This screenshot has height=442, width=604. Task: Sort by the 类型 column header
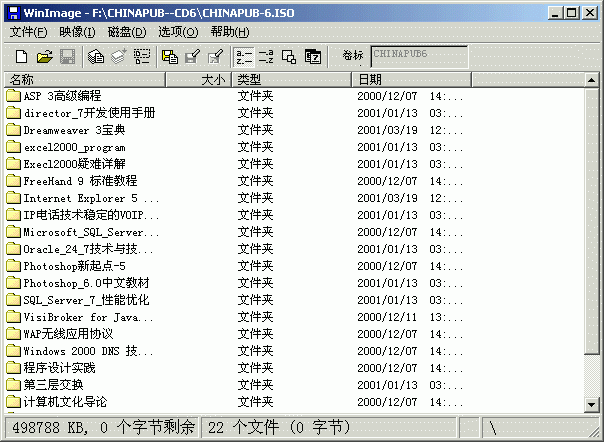(291, 79)
